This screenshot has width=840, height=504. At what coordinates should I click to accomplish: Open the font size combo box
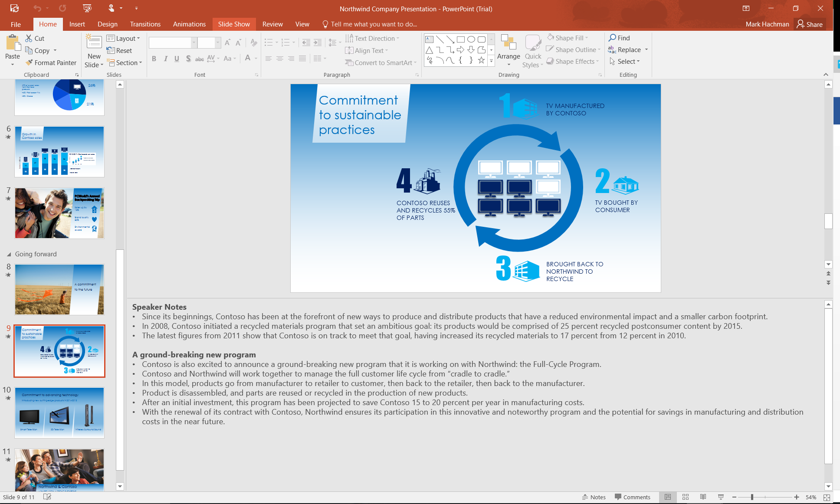pyautogui.click(x=210, y=43)
